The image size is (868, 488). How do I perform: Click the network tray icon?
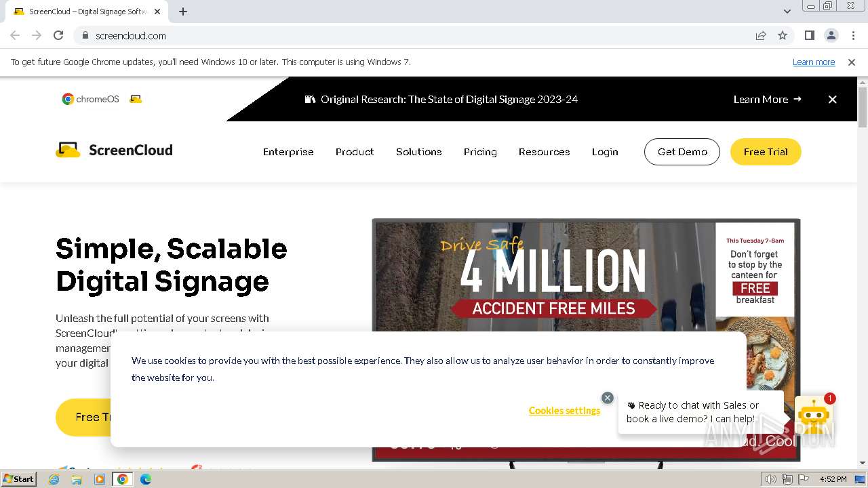pos(787,479)
